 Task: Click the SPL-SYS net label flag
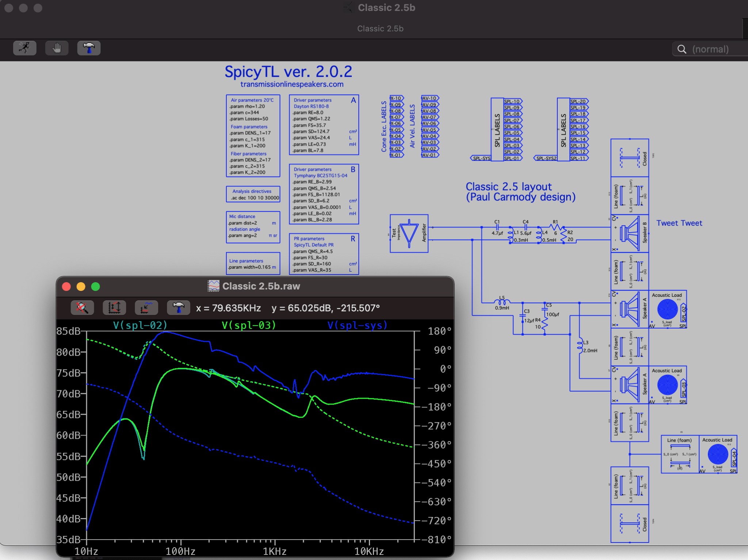[x=481, y=158]
